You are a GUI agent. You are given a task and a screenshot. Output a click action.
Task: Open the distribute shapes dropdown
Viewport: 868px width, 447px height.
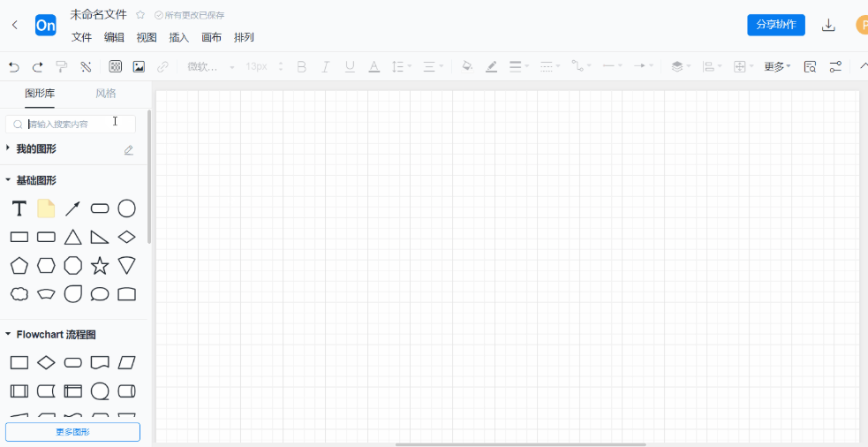(x=743, y=67)
